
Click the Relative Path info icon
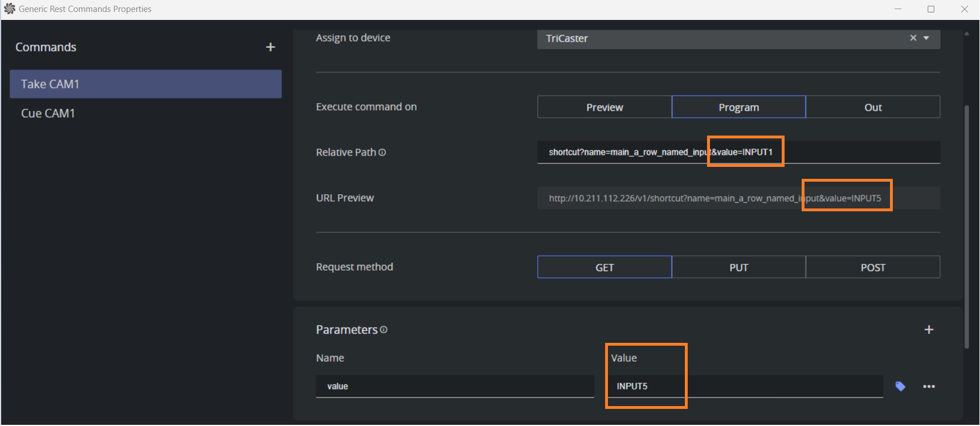coord(382,152)
